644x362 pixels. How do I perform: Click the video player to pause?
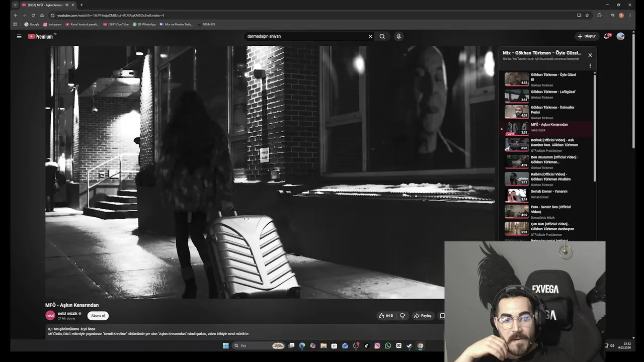tap(270, 172)
